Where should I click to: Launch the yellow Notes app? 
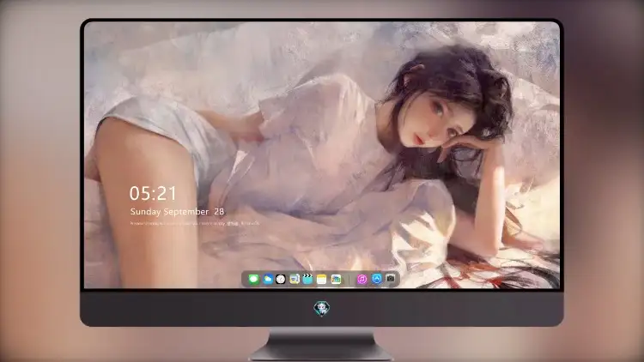click(x=322, y=280)
